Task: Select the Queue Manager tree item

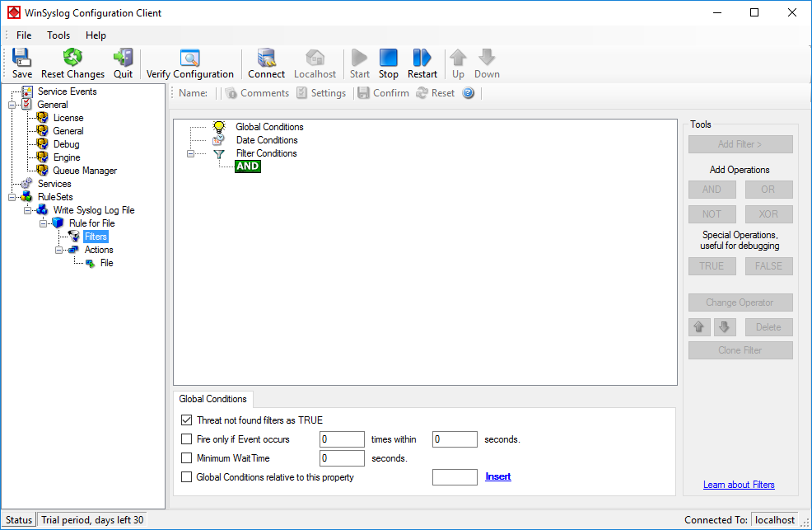Action: click(85, 171)
